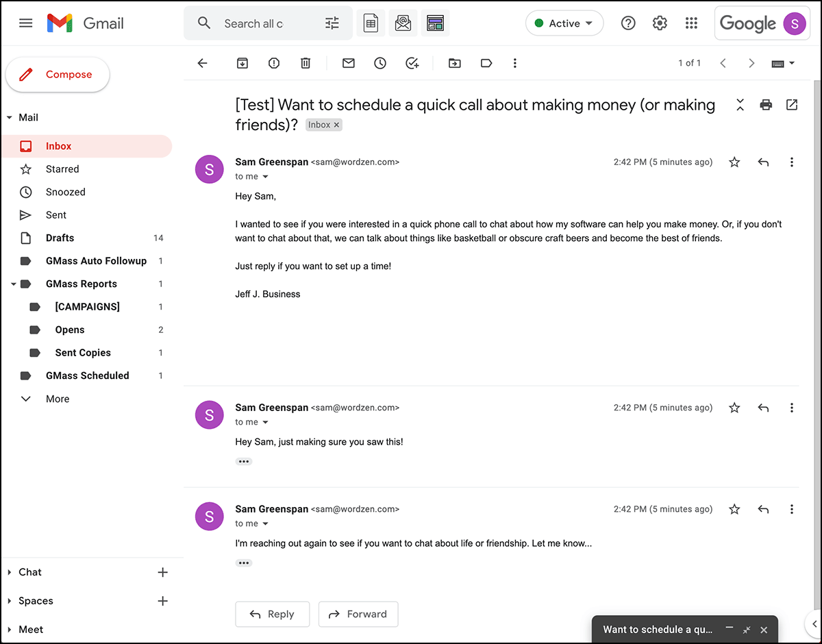Open the Sent Copies label

[83, 353]
